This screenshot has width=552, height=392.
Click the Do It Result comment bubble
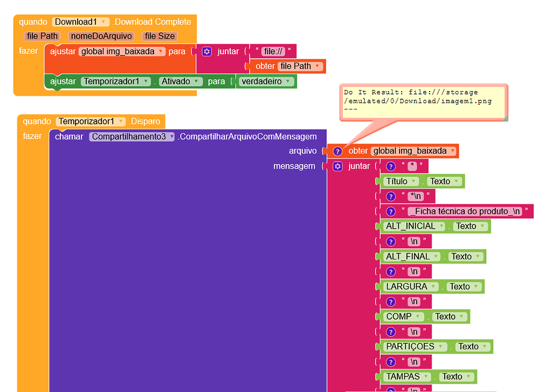423,100
